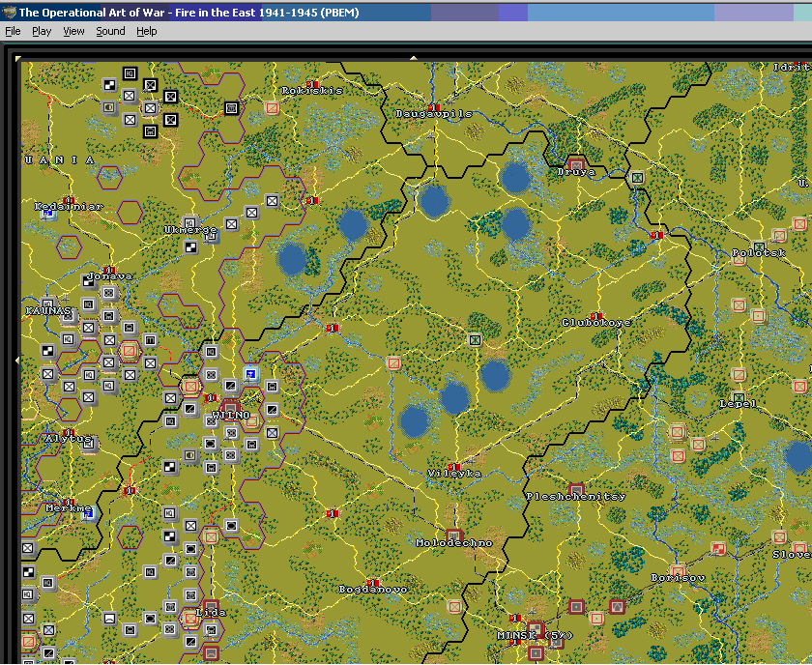The width and height of the screenshot is (812, 665).
Task: Click the Borisov town label
Action: coord(678,577)
